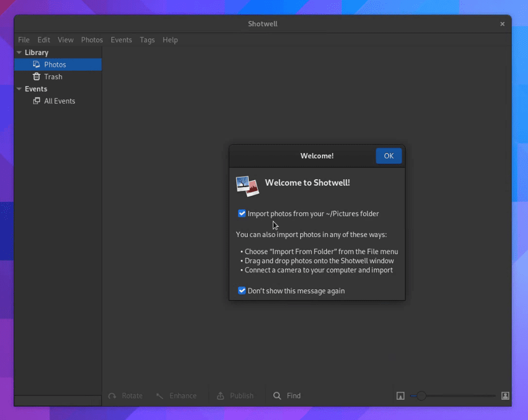Click the Shotwell polaroid welcome image
528x420 pixels.
[x=247, y=186]
